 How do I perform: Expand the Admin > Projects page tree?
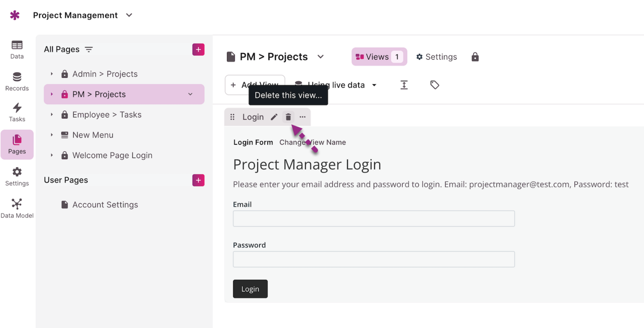52,74
